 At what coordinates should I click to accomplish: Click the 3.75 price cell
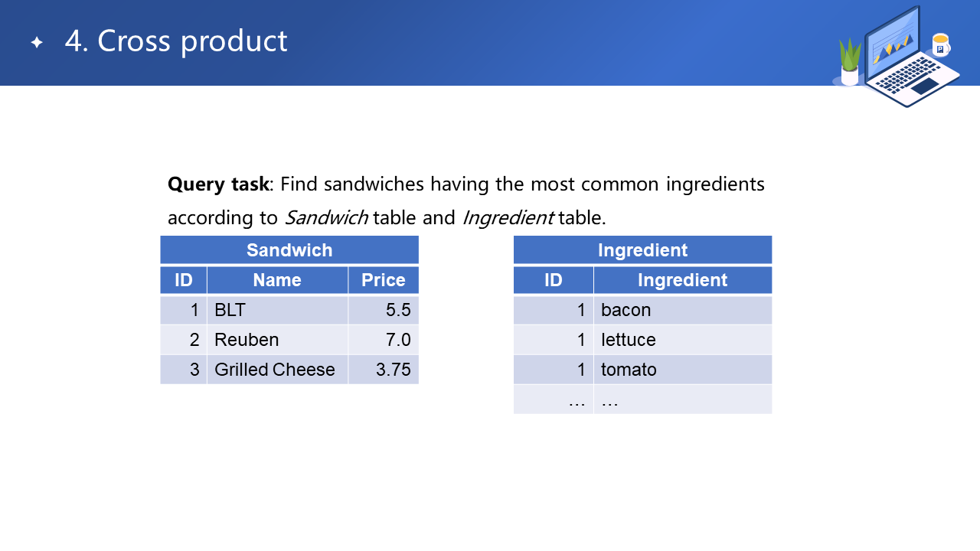point(383,370)
